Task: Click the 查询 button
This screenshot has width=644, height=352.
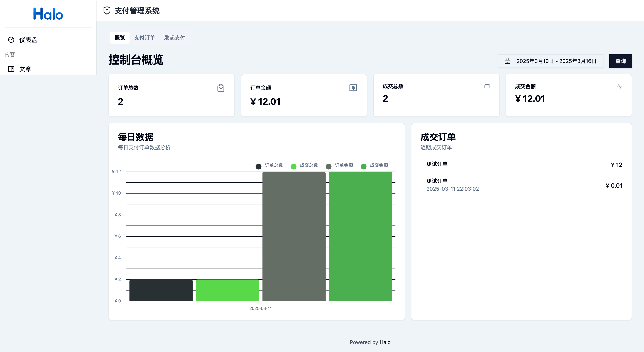Action: pyautogui.click(x=620, y=61)
